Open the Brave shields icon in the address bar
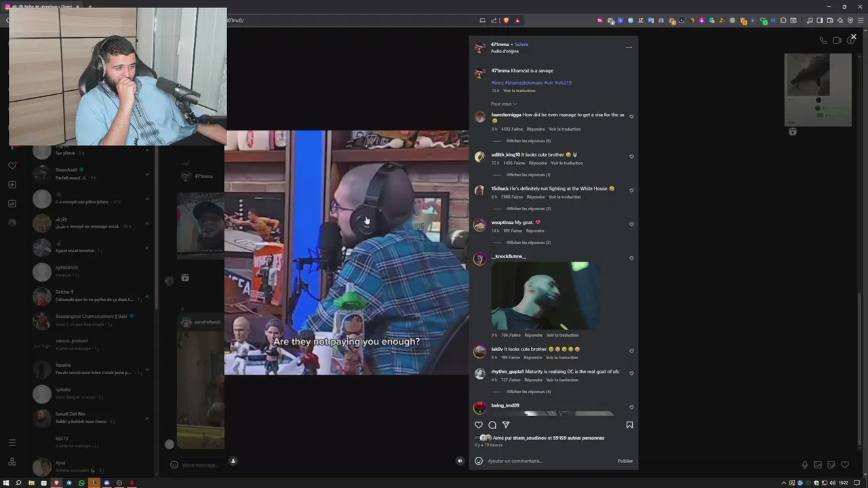 click(x=506, y=20)
